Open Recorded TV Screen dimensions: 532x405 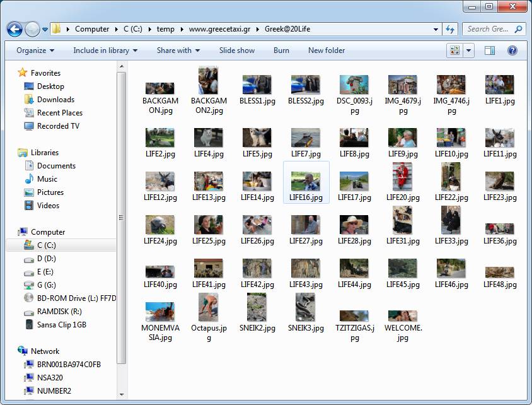58,126
